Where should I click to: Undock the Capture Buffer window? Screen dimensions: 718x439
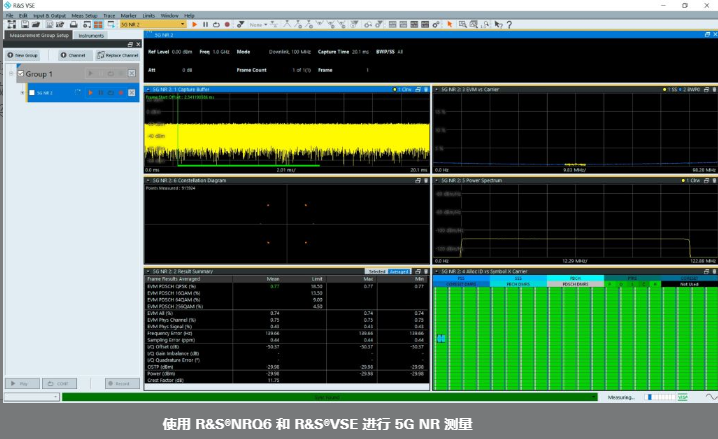coord(418,89)
